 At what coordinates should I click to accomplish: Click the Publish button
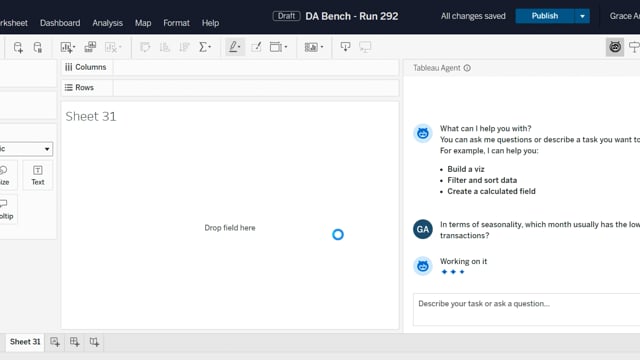click(545, 16)
